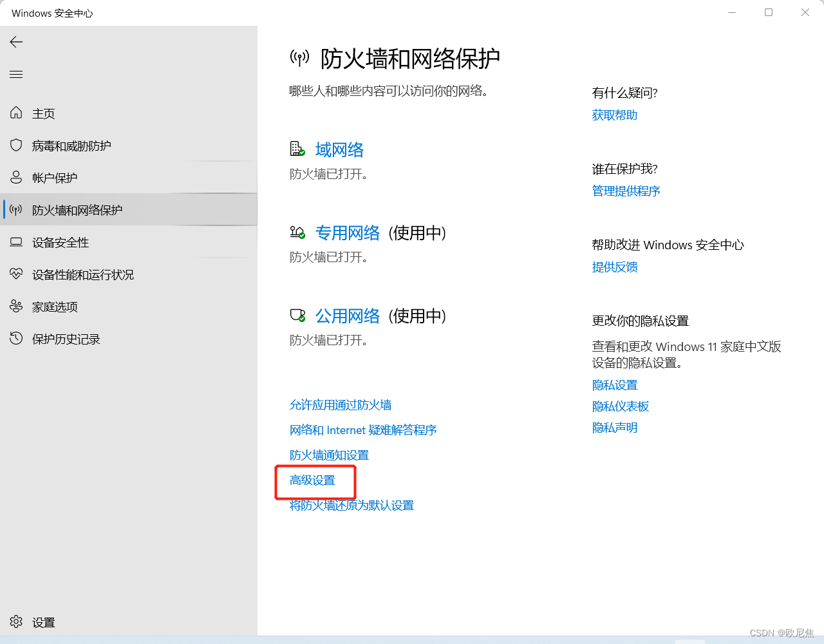
Task: Click the domain network building icon
Action: [x=297, y=149]
